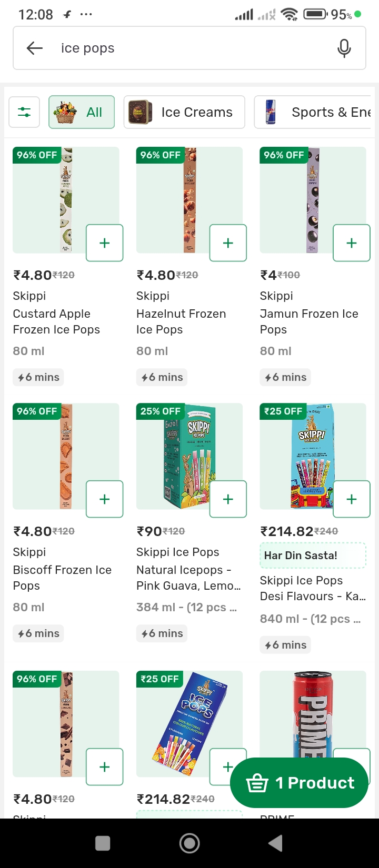This screenshot has width=379, height=868.
Task: Add Jamun Frozen Ice Pops to cart
Action: tap(351, 243)
